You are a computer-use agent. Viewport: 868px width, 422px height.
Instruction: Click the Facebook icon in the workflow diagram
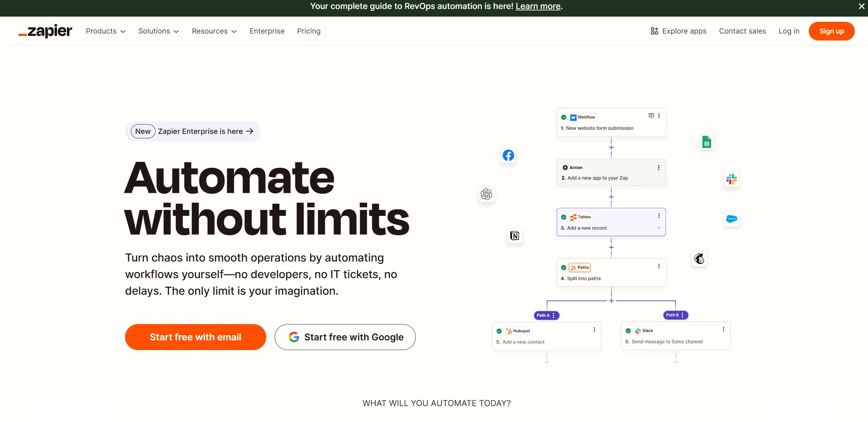point(508,156)
